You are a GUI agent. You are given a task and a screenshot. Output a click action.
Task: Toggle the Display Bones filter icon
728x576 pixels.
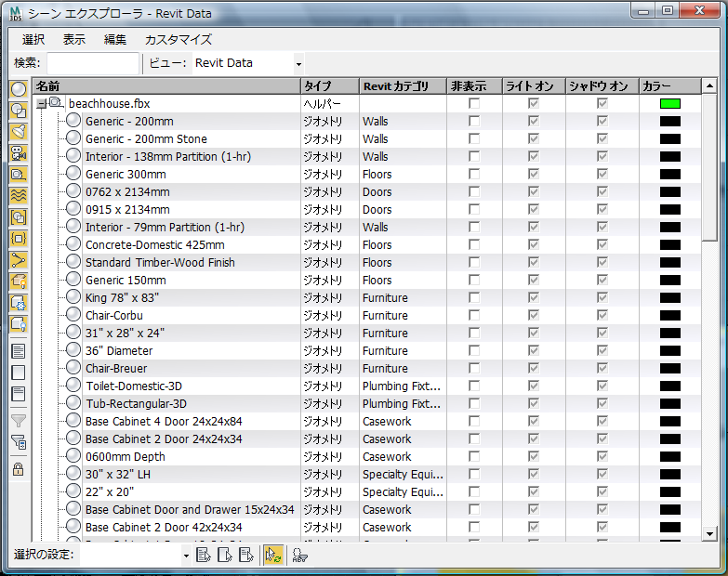tap(19, 260)
